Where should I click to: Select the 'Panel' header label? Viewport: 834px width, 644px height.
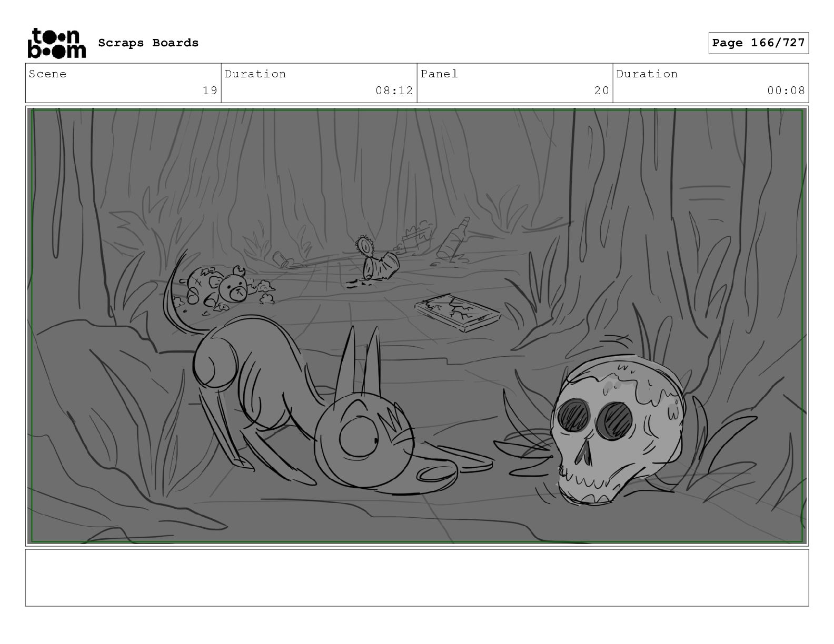pyautogui.click(x=439, y=74)
